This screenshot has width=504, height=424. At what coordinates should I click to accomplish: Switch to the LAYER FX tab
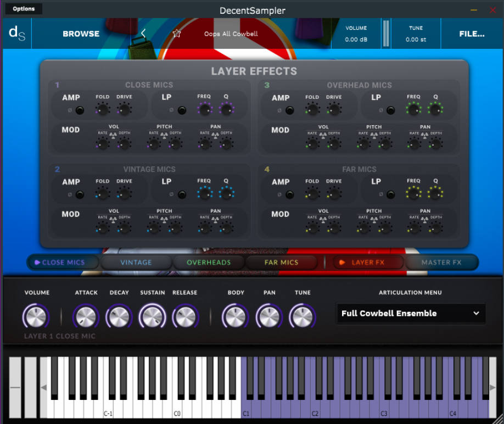click(x=368, y=263)
